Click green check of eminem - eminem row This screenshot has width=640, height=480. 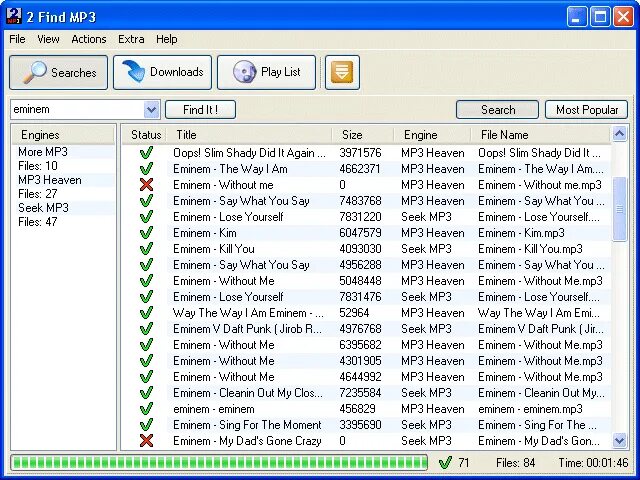click(x=146, y=409)
